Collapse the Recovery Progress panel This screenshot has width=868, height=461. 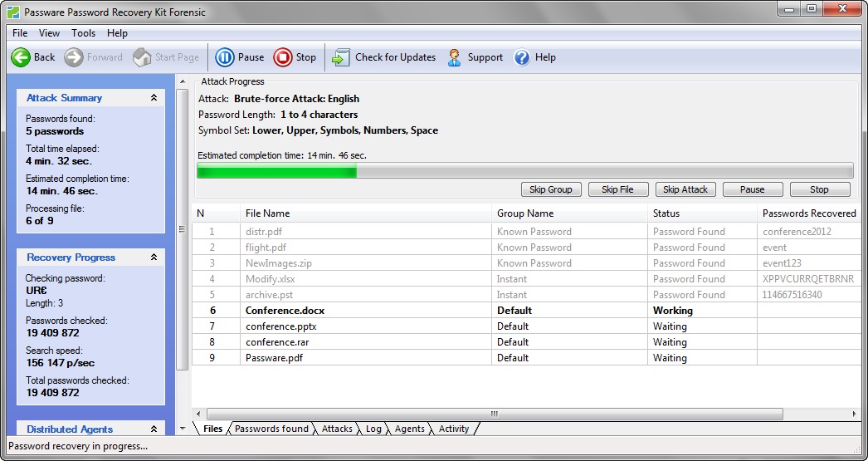(154, 257)
